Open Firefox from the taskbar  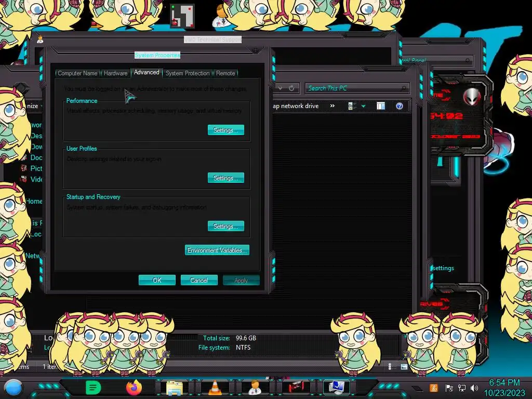click(x=134, y=388)
